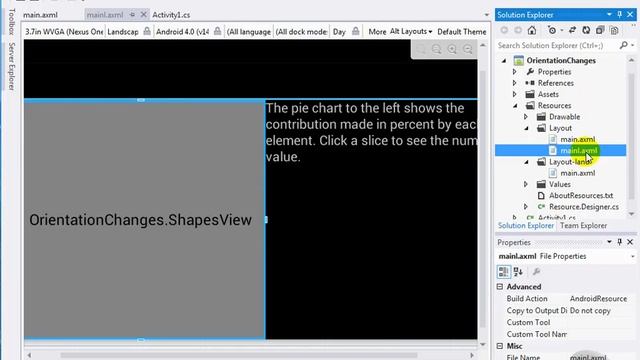Viewport: 640px width, 360px height.
Task: Pin the Solution Explorer panel
Action: tap(620, 14)
